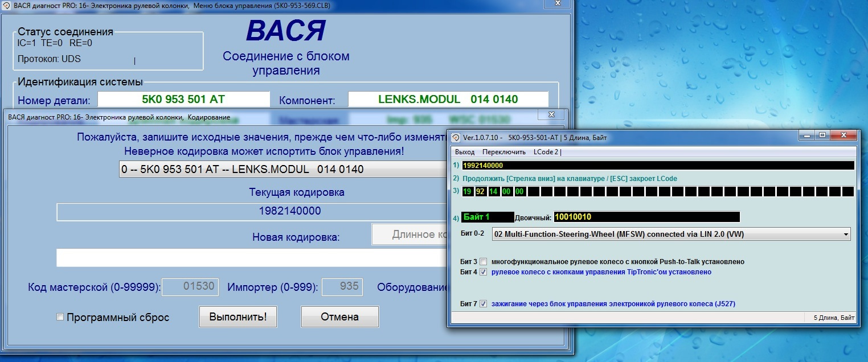Click the LCode status bar 5 Длина, Байт

[834, 318]
